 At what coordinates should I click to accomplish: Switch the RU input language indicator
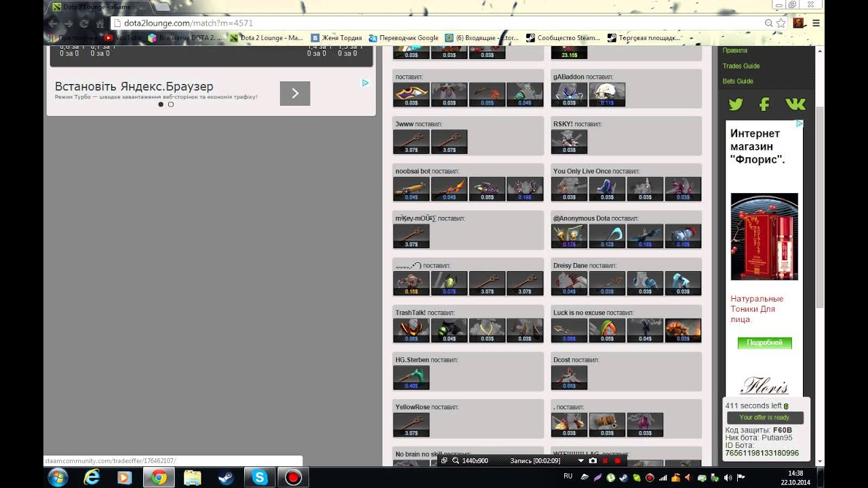coord(568,476)
